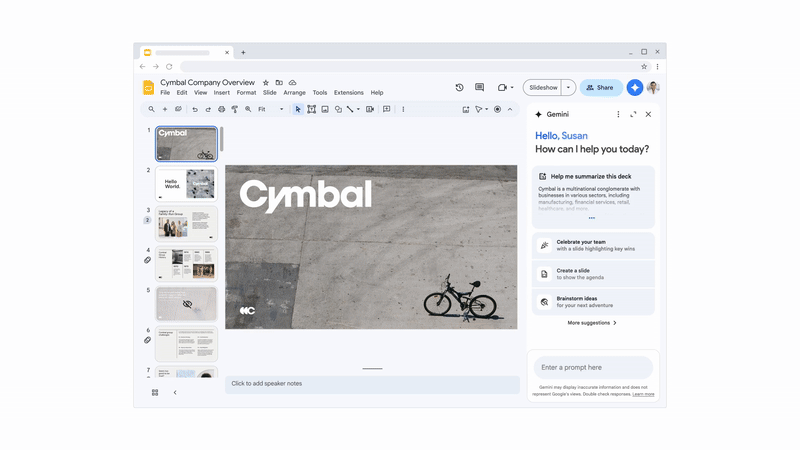Select slide 2 Hello World thumbnail
This screenshot has height=450, width=800.
(x=186, y=184)
